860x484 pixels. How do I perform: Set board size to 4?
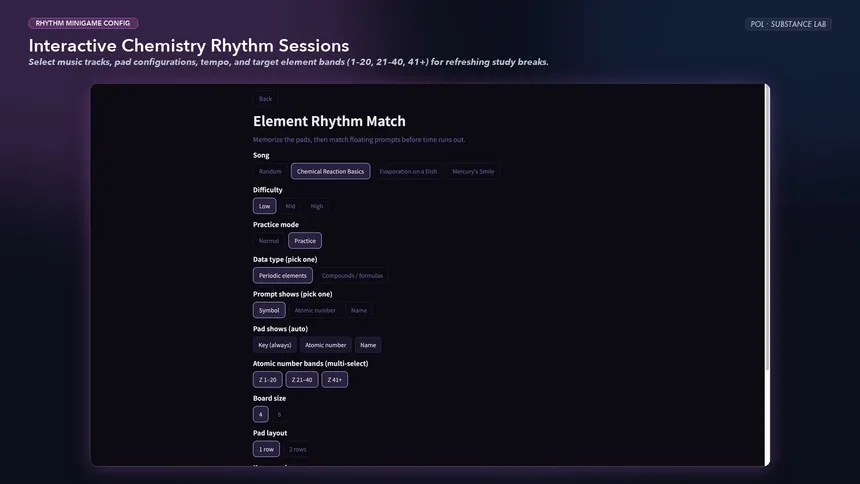click(261, 414)
